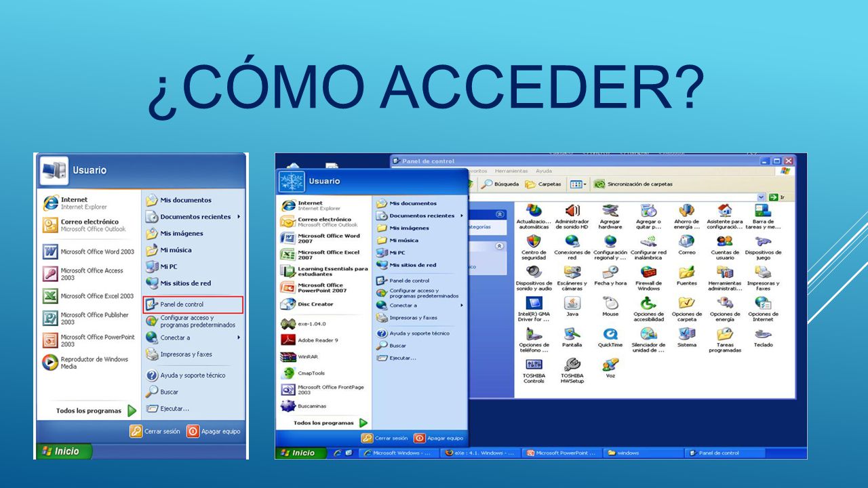The width and height of the screenshot is (868, 488).
Task: Open the Mouse settings icon
Action: coord(610,306)
